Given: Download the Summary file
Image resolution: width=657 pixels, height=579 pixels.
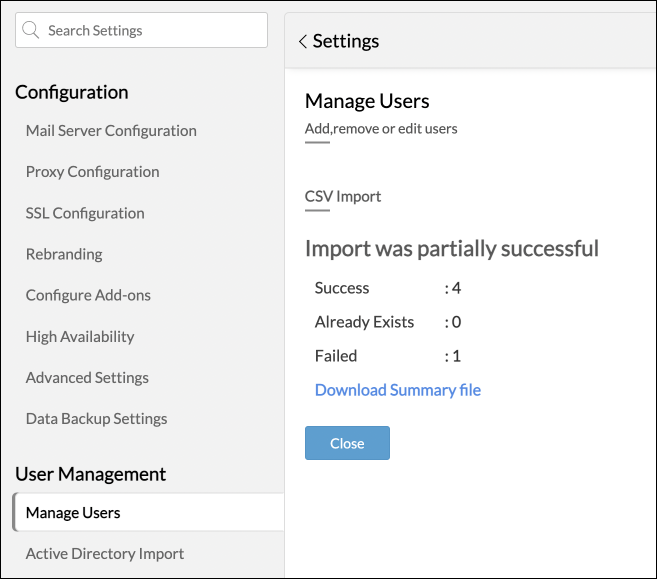Looking at the screenshot, I should coord(398,389).
